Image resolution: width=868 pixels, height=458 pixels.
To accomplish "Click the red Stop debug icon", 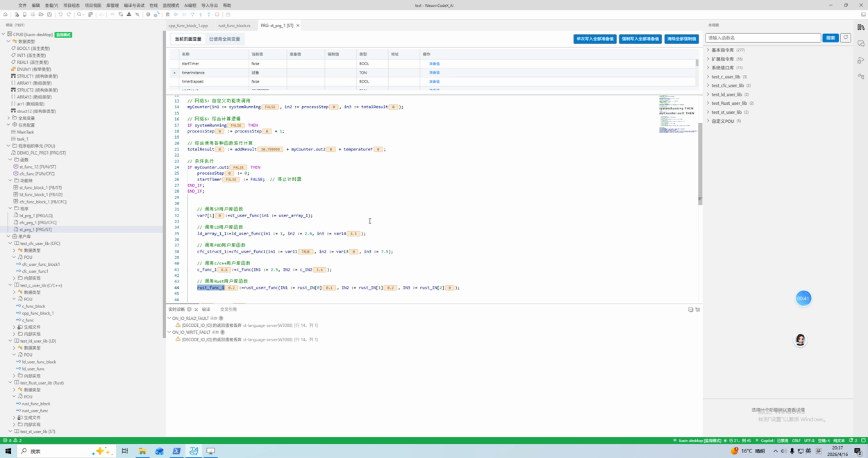I will pos(217,15).
